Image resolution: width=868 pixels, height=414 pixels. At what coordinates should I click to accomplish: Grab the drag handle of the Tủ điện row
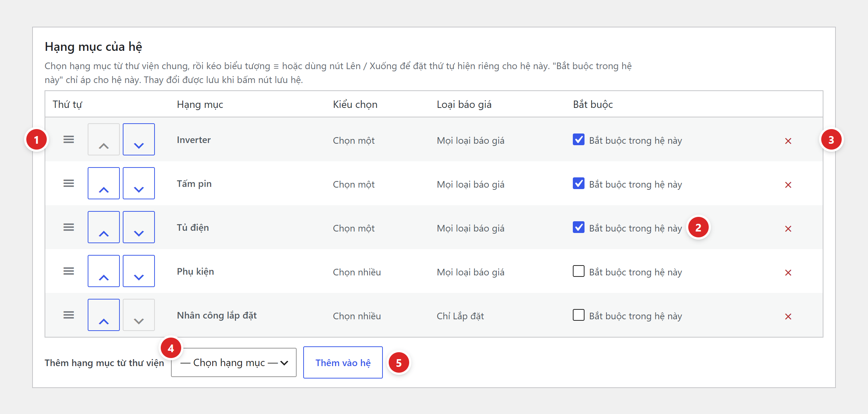(69, 227)
